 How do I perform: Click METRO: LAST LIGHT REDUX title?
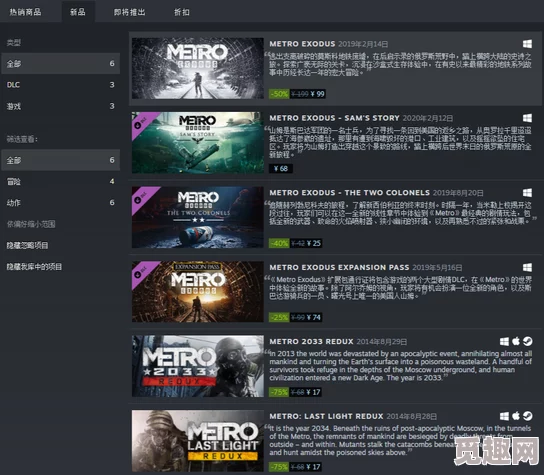pos(326,416)
